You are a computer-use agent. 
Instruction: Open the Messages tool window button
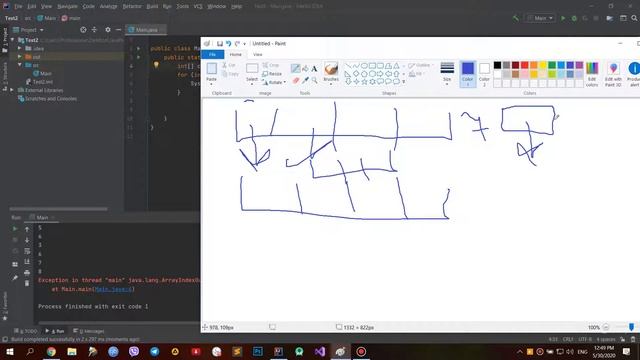click(x=89, y=331)
